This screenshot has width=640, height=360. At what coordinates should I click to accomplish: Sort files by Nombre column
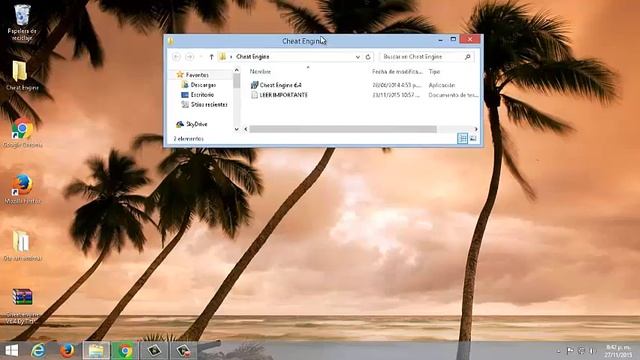tap(260, 71)
